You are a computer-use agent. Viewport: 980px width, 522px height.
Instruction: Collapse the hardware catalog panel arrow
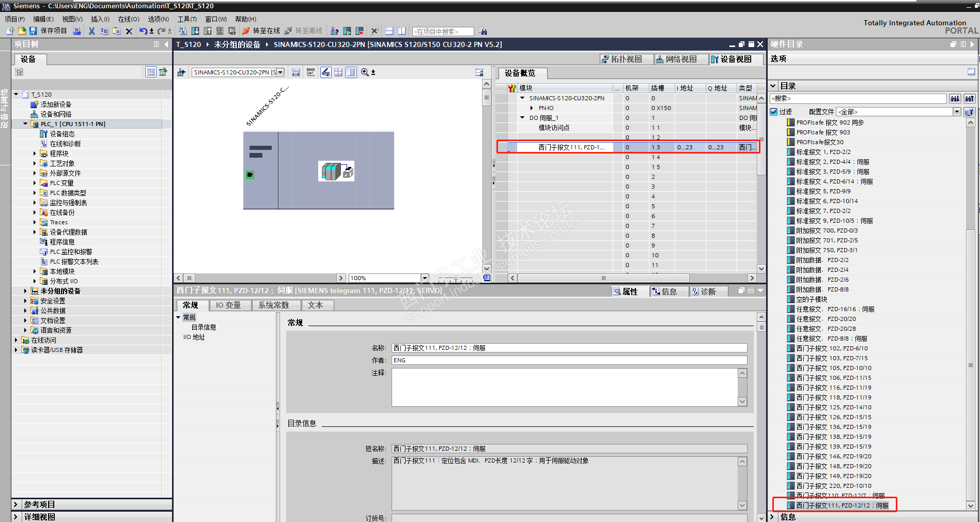[972, 44]
